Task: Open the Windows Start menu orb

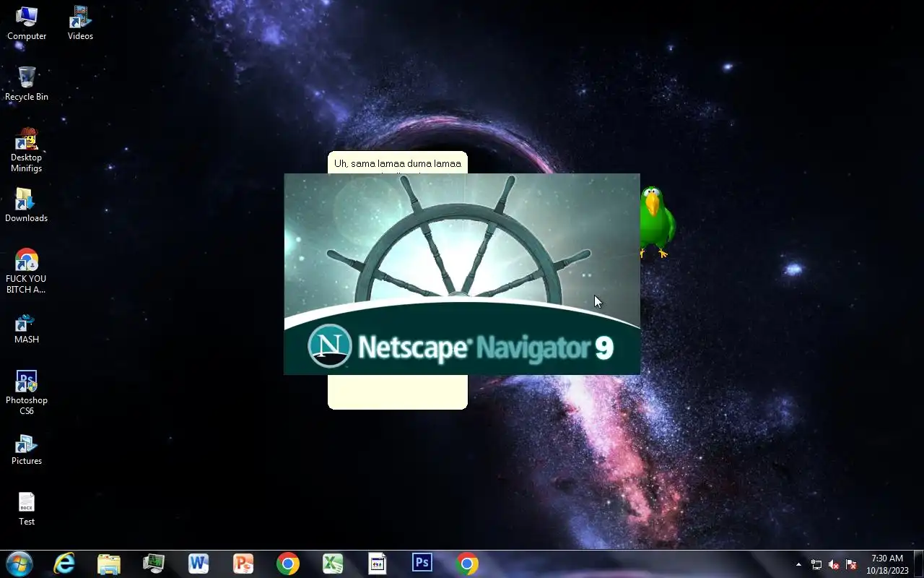Action: [19, 564]
